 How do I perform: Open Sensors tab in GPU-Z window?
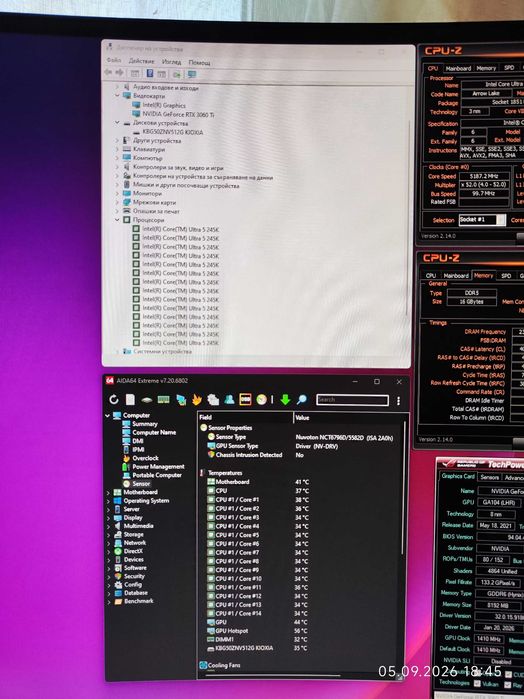coord(489,477)
